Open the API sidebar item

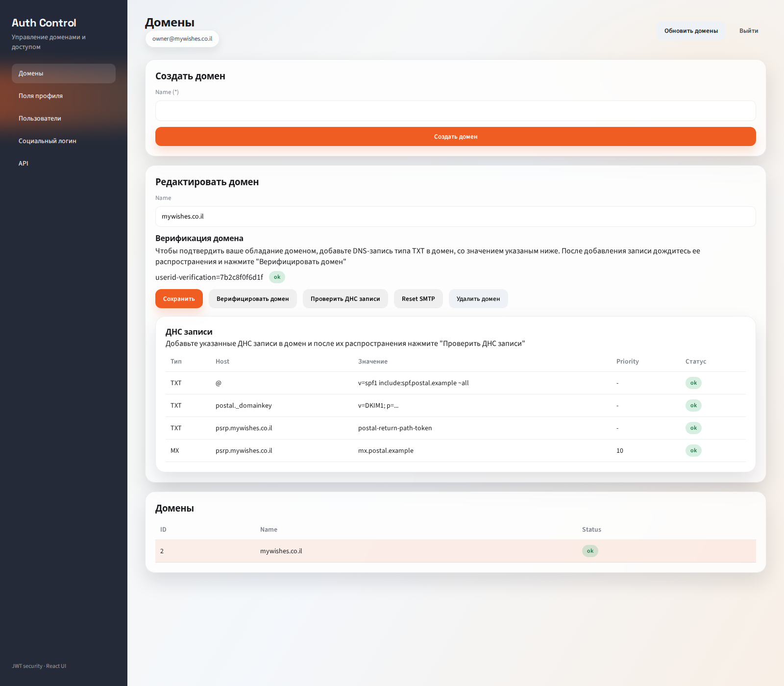(x=64, y=164)
